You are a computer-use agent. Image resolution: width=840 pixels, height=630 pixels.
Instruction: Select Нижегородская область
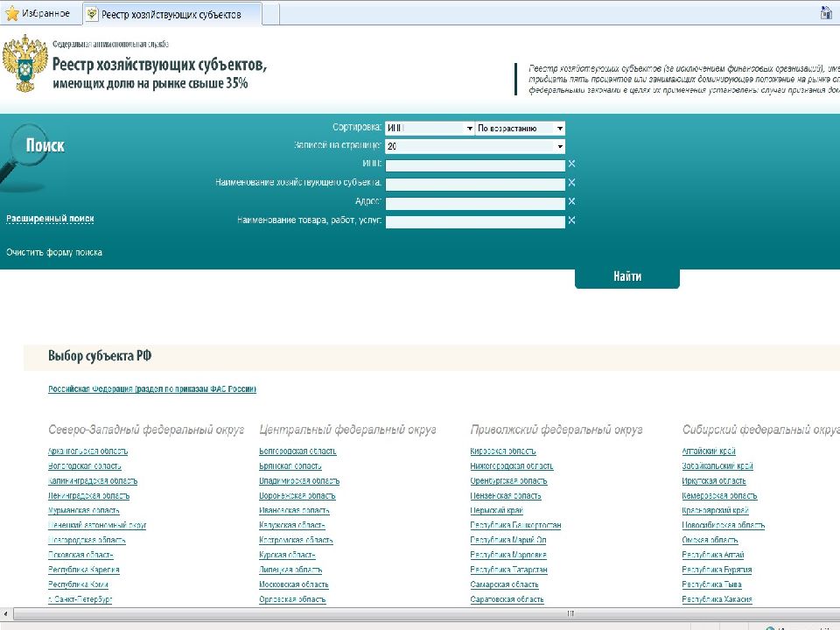coord(512,466)
